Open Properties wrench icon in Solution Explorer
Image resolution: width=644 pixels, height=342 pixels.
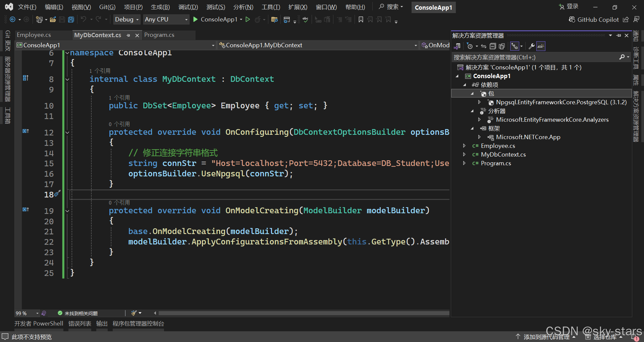[x=531, y=46]
